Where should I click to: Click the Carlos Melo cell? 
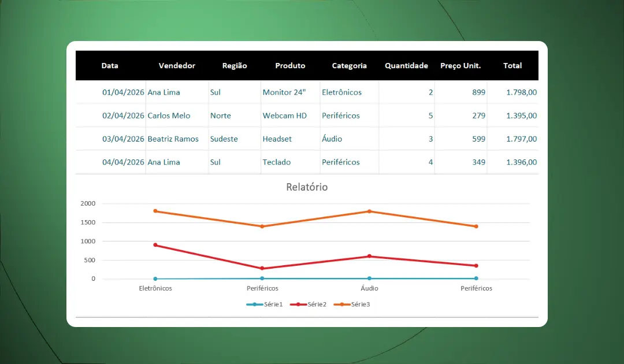tap(169, 116)
